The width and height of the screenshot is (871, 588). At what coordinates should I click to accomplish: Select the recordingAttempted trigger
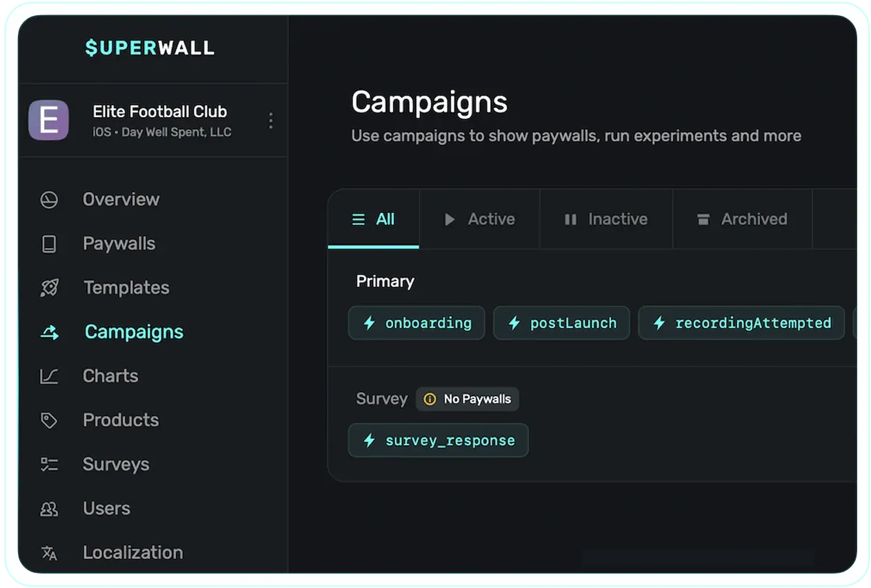coord(741,323)
